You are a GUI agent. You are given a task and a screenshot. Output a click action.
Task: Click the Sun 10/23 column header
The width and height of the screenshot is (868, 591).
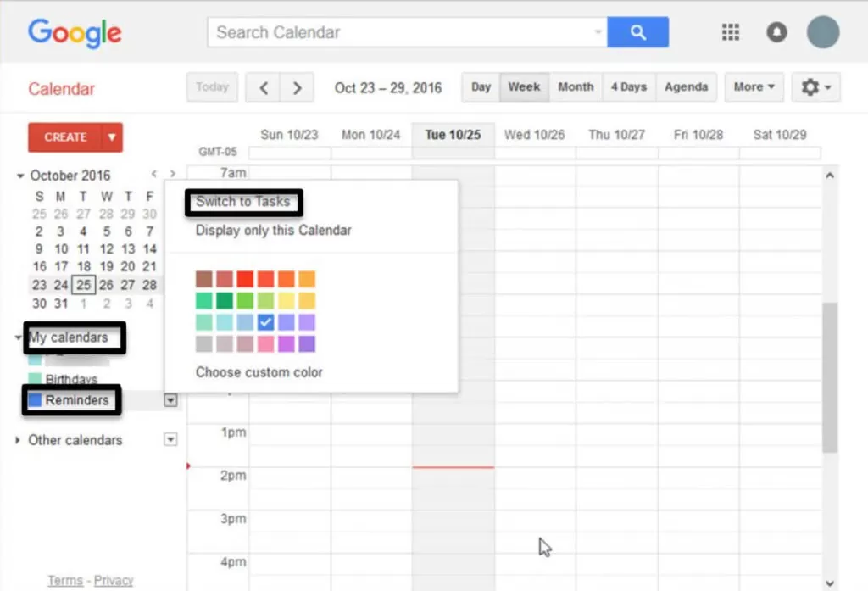pos(290,135)
